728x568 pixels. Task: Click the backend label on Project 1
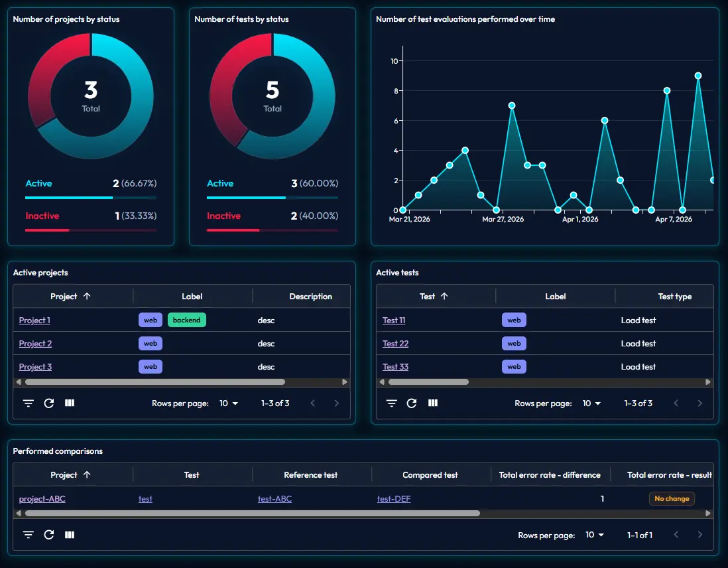pos(187,320)
